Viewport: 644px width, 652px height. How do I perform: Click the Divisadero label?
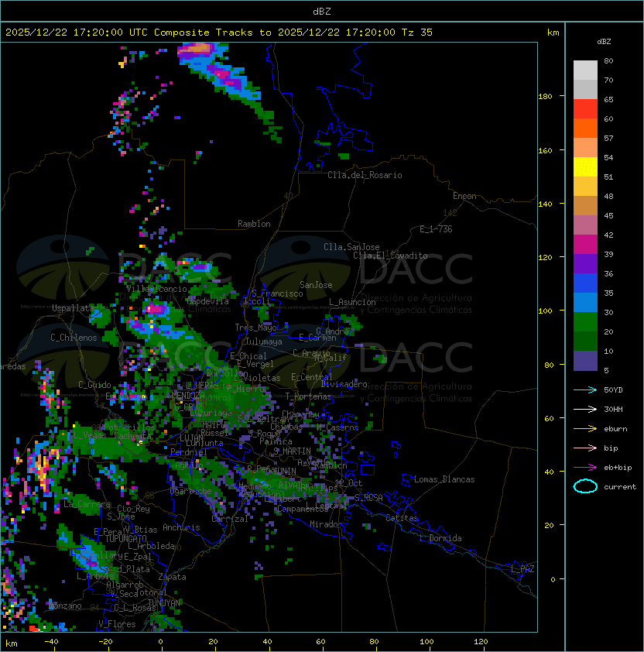pyautogui.click(x=344, y=384)
